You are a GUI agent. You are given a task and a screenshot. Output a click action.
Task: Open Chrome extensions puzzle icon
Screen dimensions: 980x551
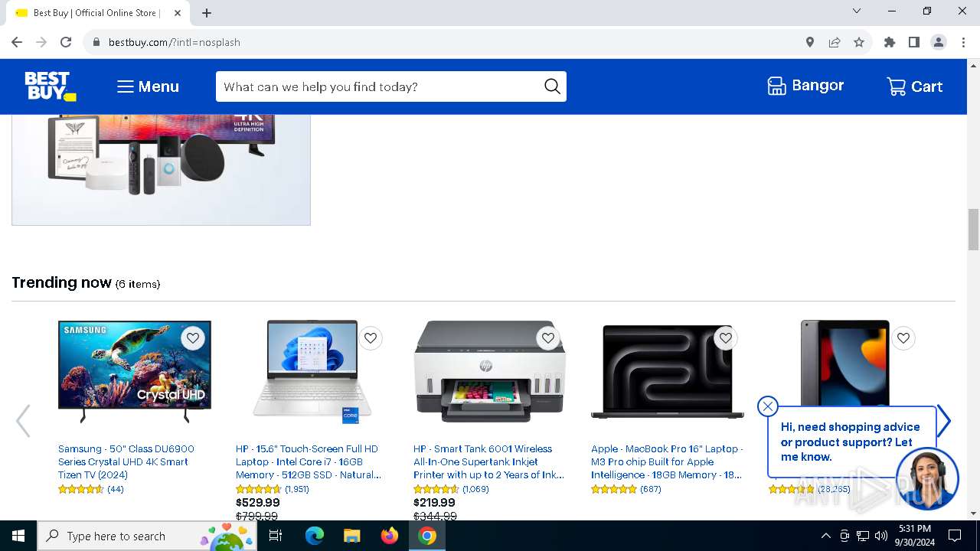click(x=890, y=42)
